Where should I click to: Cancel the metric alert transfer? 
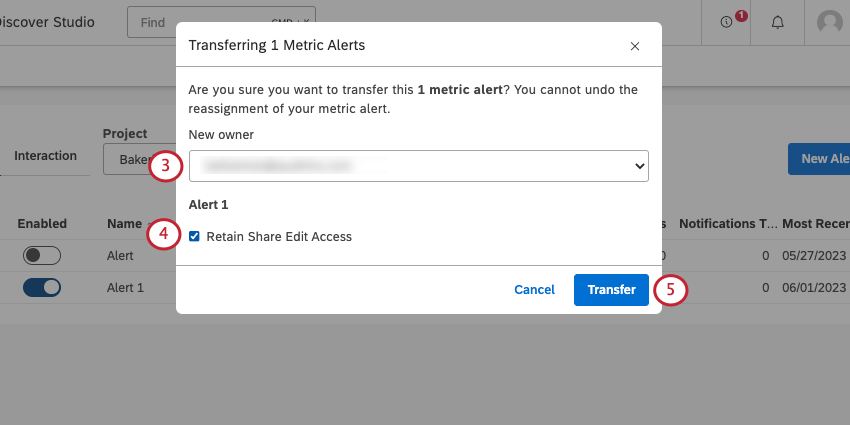[534, 290]
